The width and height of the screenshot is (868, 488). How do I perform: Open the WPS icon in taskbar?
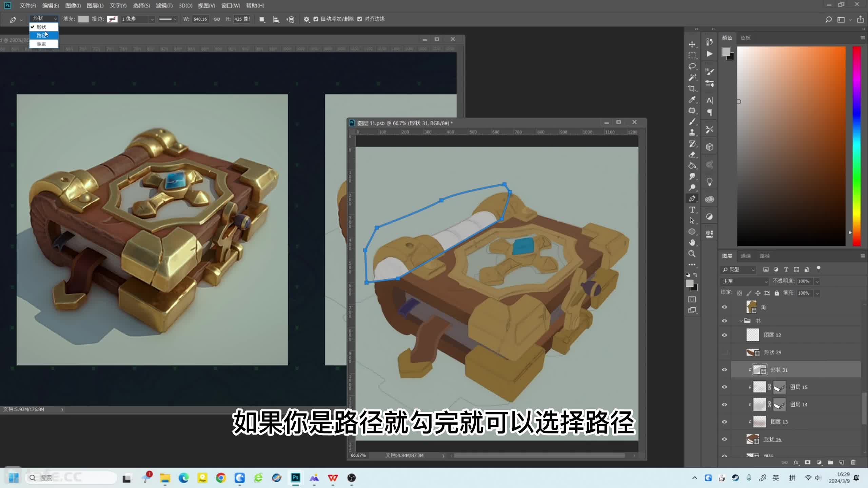point(333,478)
